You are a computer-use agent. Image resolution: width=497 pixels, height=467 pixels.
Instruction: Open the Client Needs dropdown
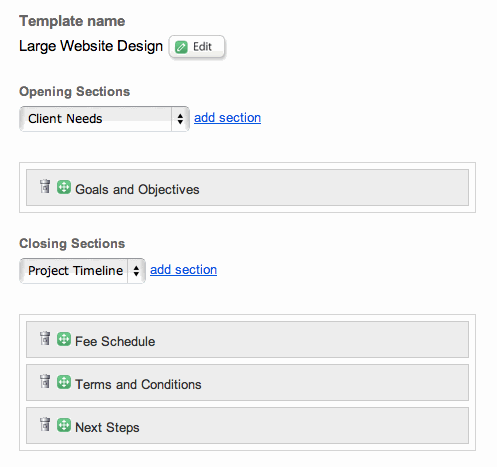104,119
